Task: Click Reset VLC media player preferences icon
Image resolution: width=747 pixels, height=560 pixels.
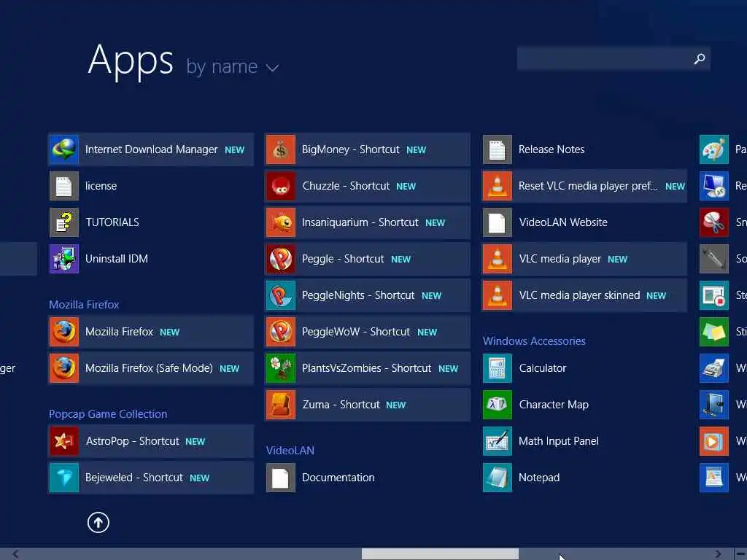Action: 498,186
